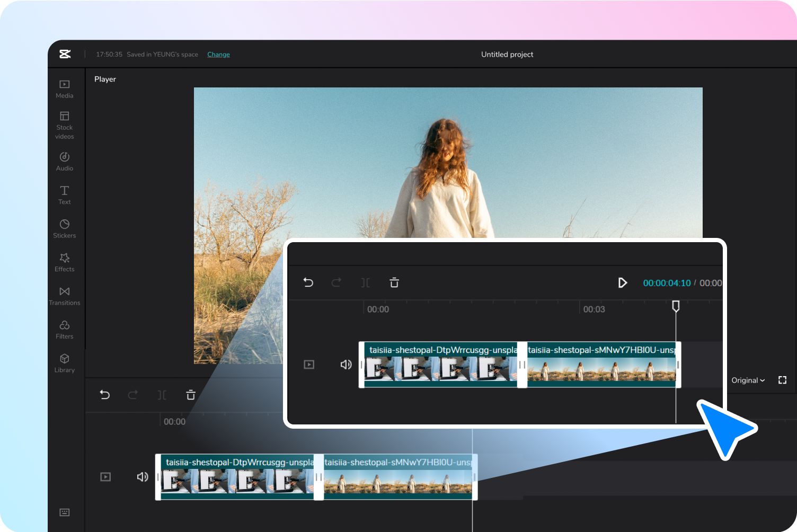The image size is (797, 532).
Task: Click the trim handle between clips in zoomed timeline
Action: coord(522,365)
